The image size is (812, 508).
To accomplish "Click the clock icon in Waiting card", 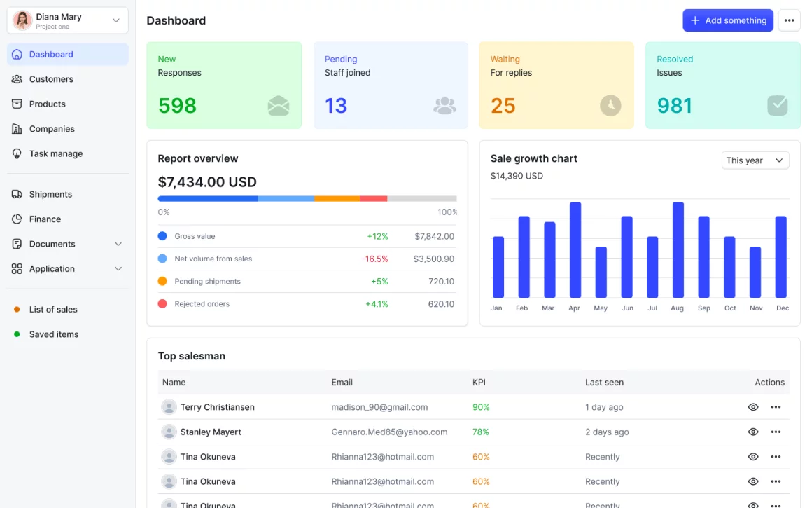I will pyautogui.click(x=610, y=106).
